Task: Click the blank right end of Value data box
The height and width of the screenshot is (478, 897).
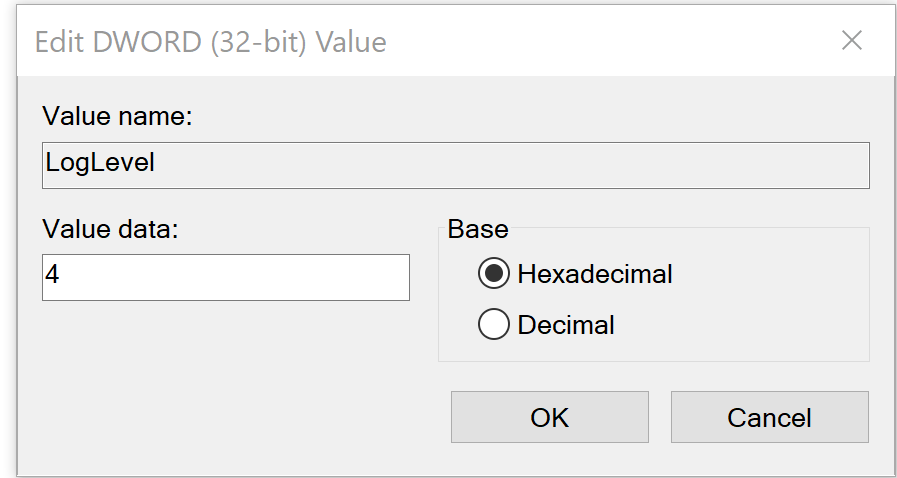Action: 380,277
